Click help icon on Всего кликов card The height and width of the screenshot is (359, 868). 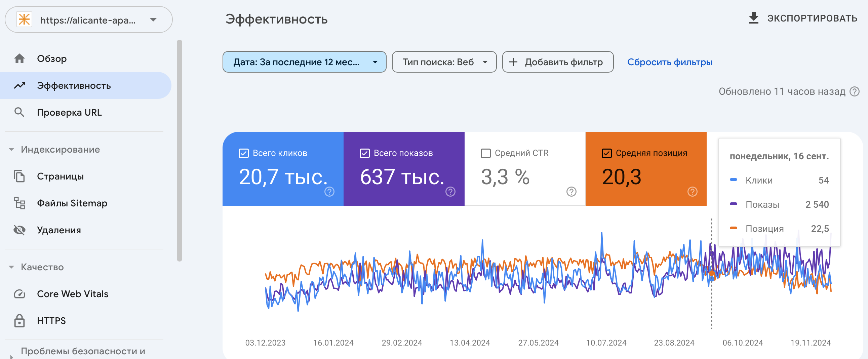pyautogui.click(x=329, y=192)
